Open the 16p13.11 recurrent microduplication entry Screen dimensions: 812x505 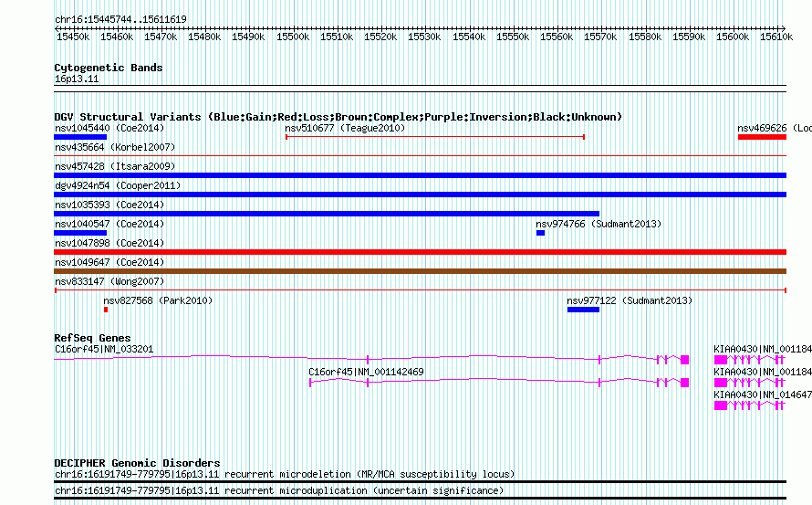tap(279, 490)
